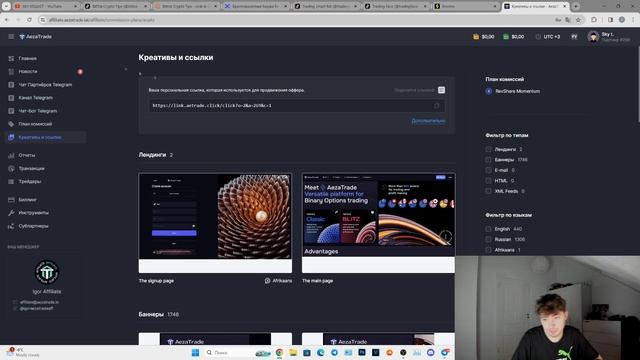Open File Explorer from taskbar
The width and height of the screenshot is (640, 360).
[293, 352]
